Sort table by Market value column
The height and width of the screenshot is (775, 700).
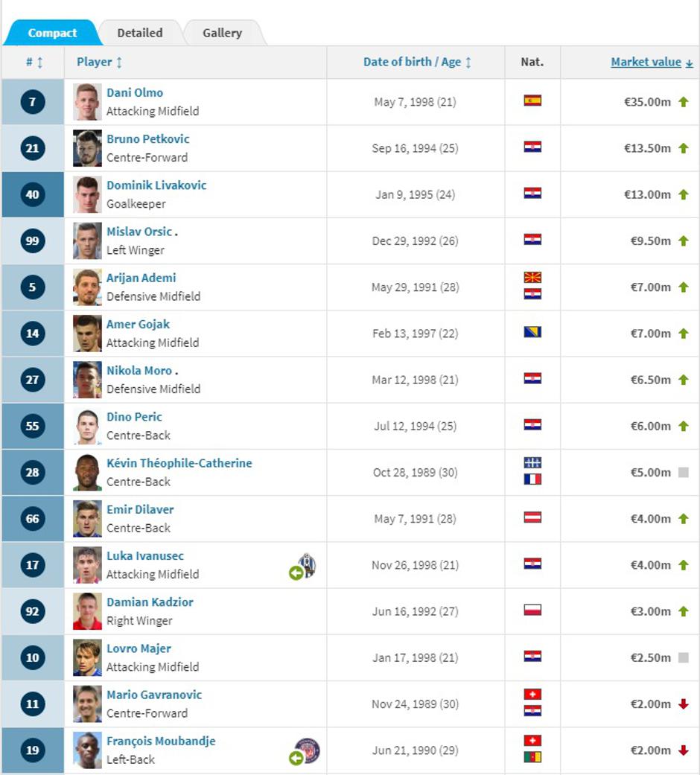point(646,63)
